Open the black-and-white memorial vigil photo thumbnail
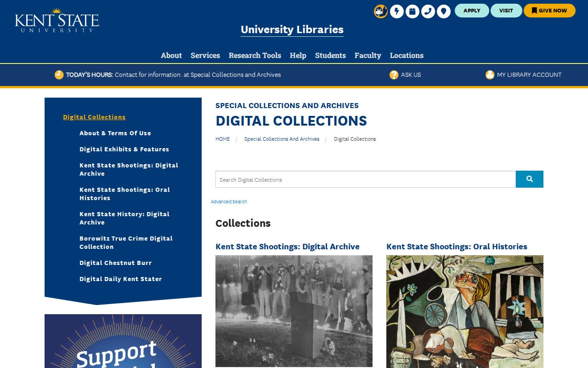Screen dimensions: 588x368 [294, 311]
